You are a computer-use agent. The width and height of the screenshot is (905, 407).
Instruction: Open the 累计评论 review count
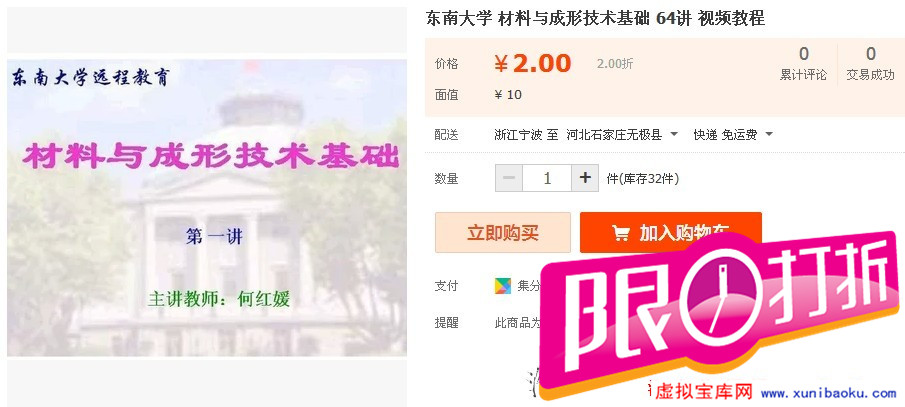803,64
